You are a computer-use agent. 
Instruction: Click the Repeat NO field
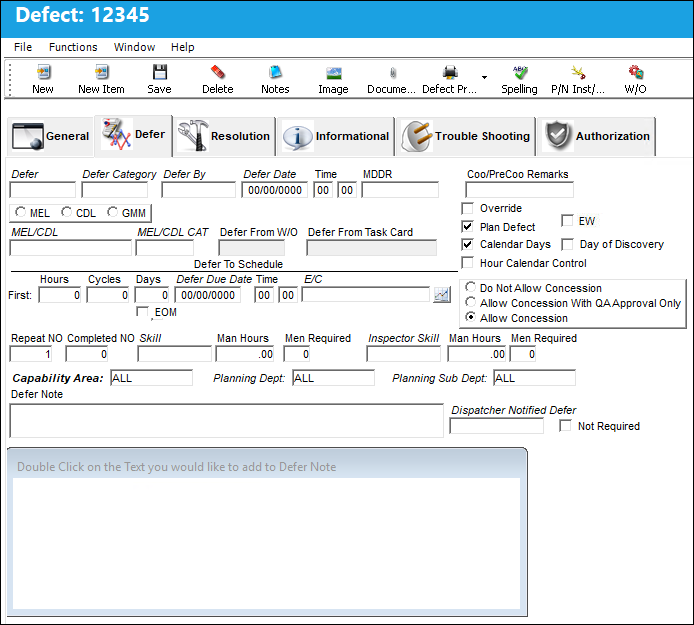pos(31,354)
